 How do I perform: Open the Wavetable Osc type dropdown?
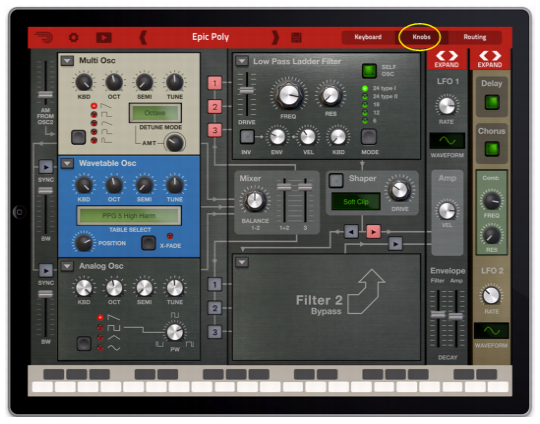[x=67, y=163]
